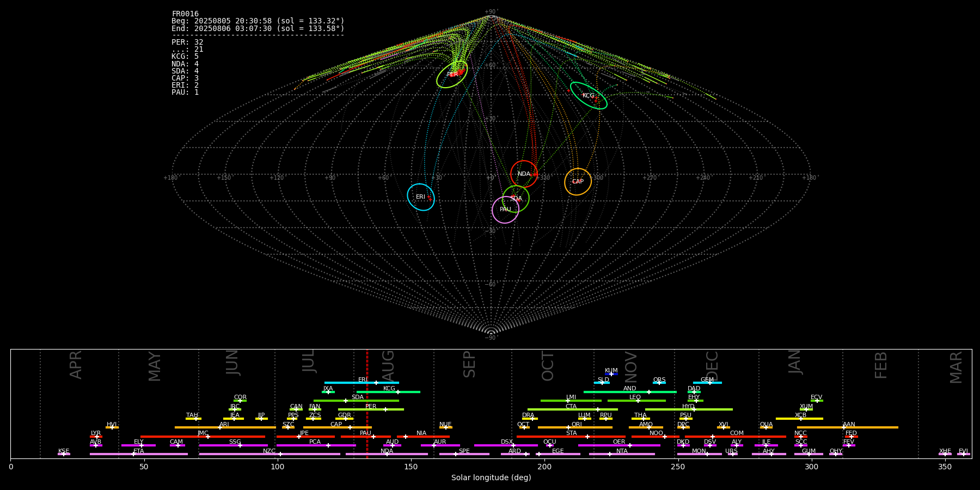The image size is (980, 490).
Task: Click the EVI shower bar on timeline
Action: 964,454
